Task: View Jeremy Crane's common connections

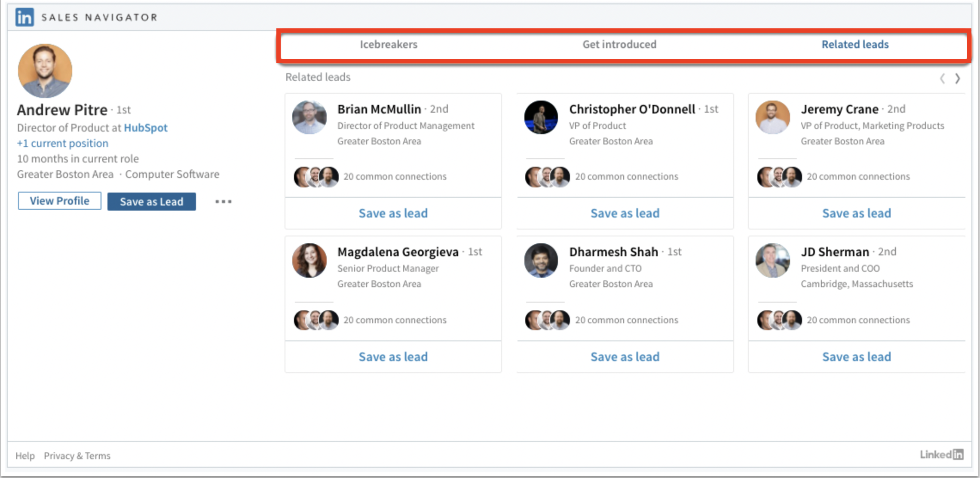Action: coord(858,176)
